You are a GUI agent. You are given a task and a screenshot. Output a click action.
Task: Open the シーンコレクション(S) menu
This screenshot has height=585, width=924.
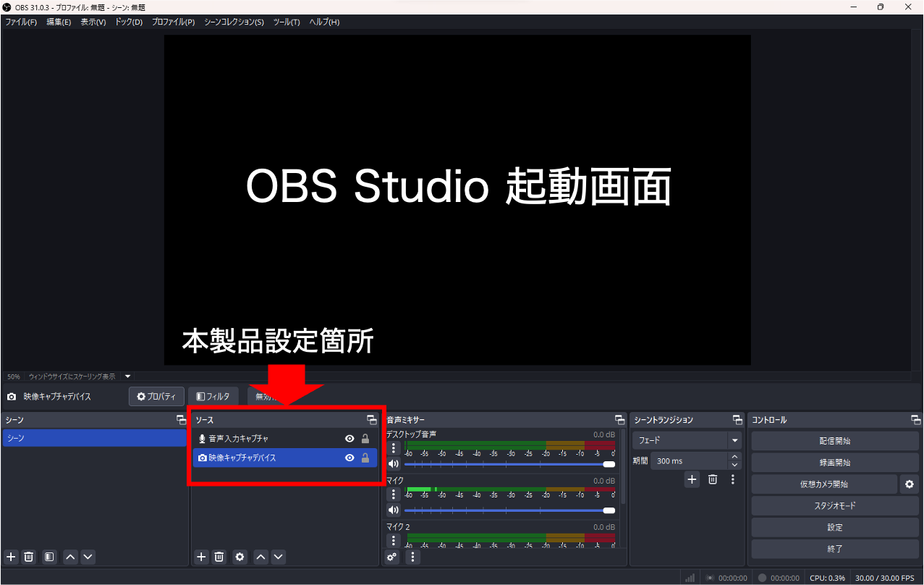(234, 22)
